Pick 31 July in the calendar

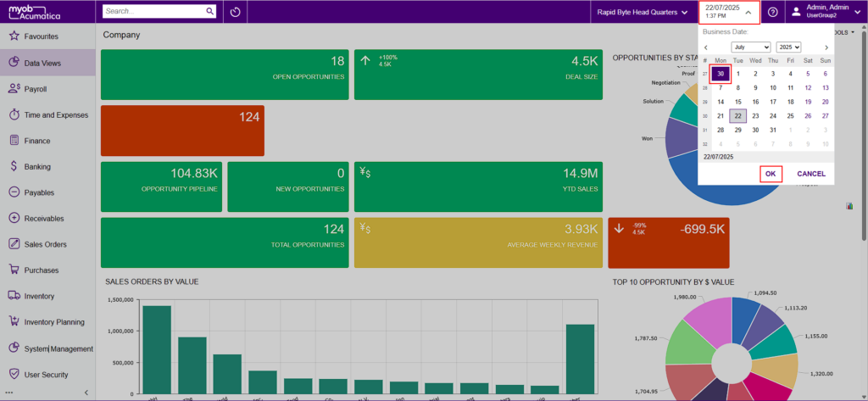click(773, 131)
